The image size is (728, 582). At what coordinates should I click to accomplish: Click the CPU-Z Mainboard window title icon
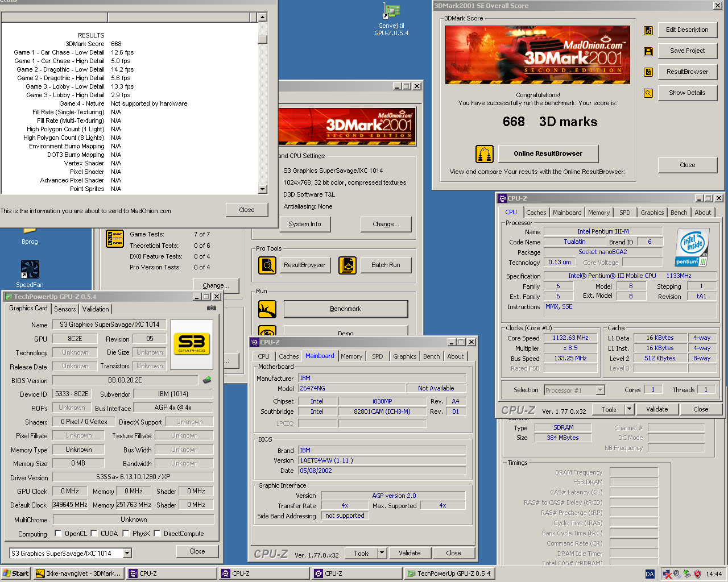[x=255, y=342]
